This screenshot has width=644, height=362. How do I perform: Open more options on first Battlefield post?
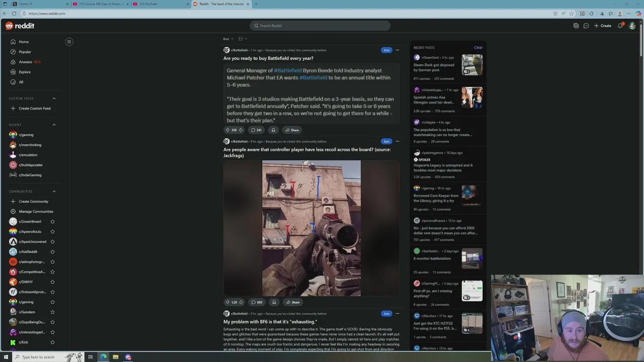(x=397, y=50)
